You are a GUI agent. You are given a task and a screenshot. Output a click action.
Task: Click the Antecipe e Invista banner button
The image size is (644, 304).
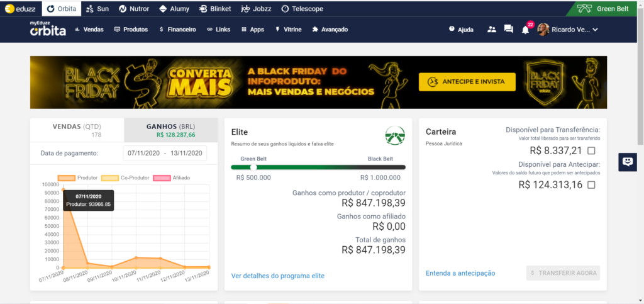(x=467, y=82)
